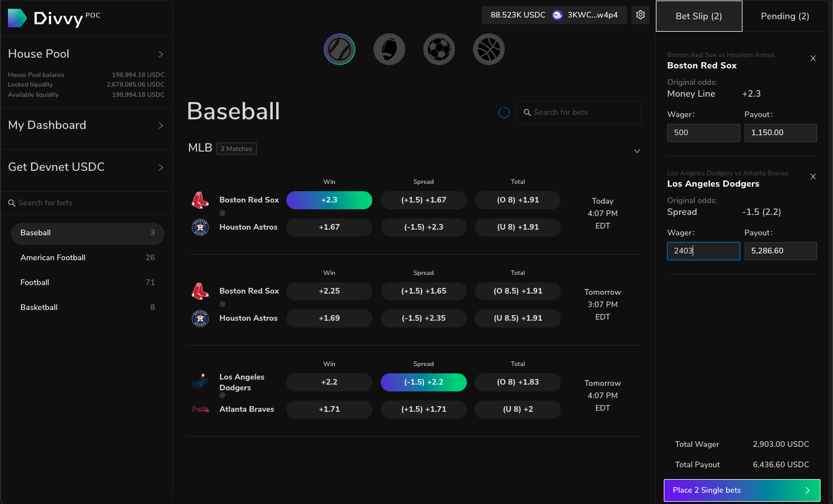Focus the main Search for bets field

[578, 113]
